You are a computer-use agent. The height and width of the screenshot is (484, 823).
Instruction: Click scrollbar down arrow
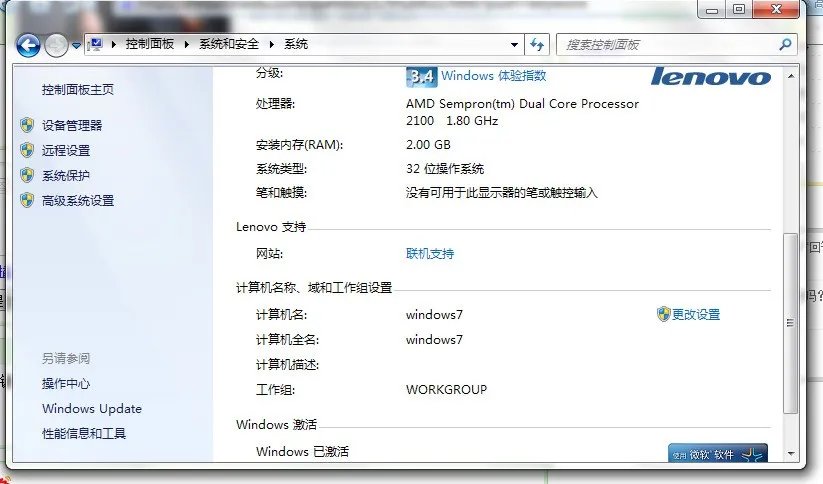(x=790, y=454)
